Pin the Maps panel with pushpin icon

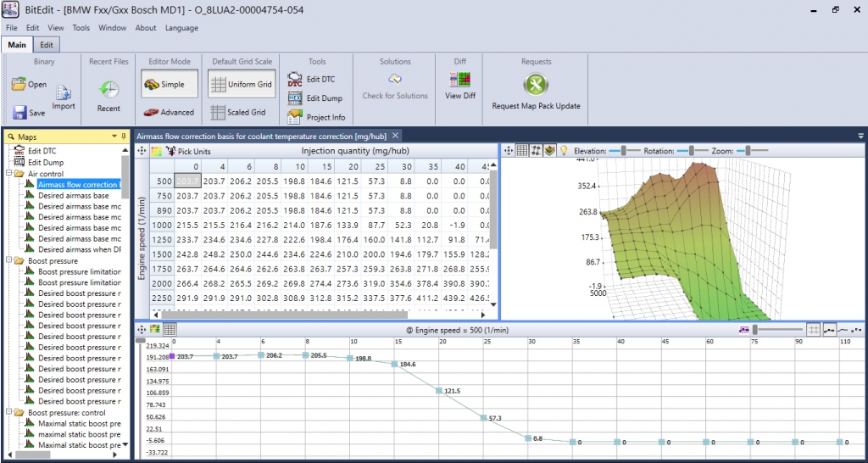[x=124, y=137]
